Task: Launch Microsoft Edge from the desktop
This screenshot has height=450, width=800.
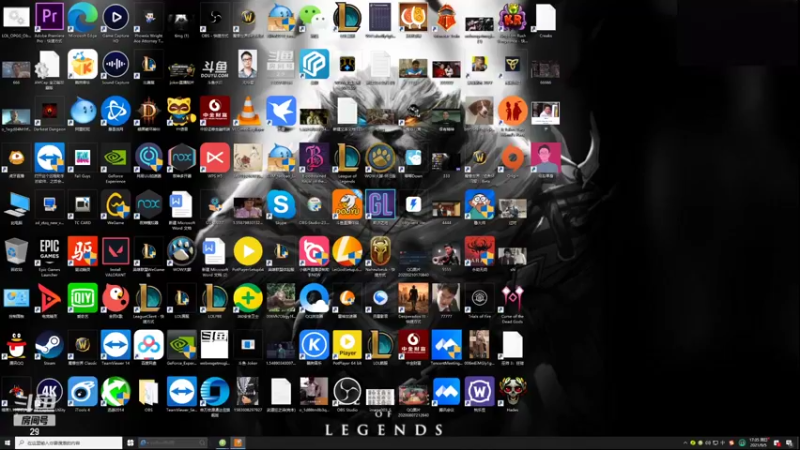Action: pyautogui.click(x=83, y=17)
